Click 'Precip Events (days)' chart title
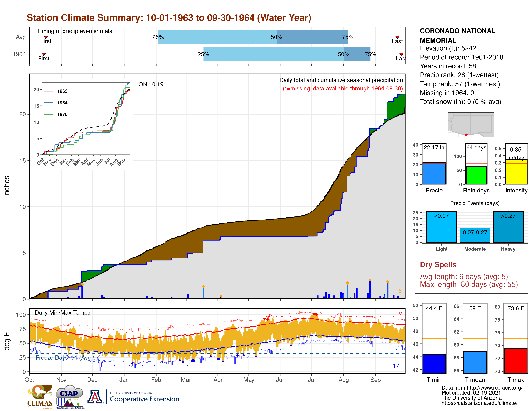Viewport: 532px width, 411px height. (475, 203)
